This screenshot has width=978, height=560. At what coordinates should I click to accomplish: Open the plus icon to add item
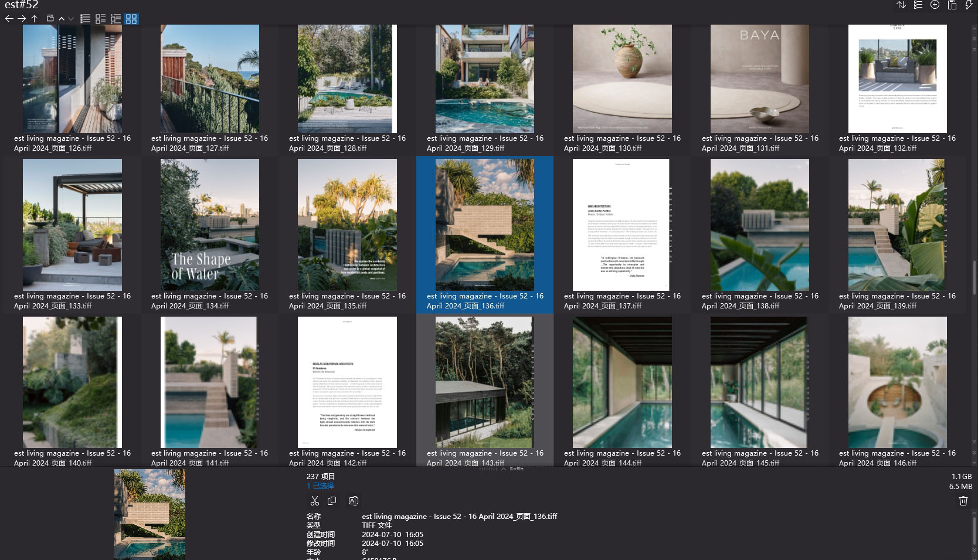(935, 5)
